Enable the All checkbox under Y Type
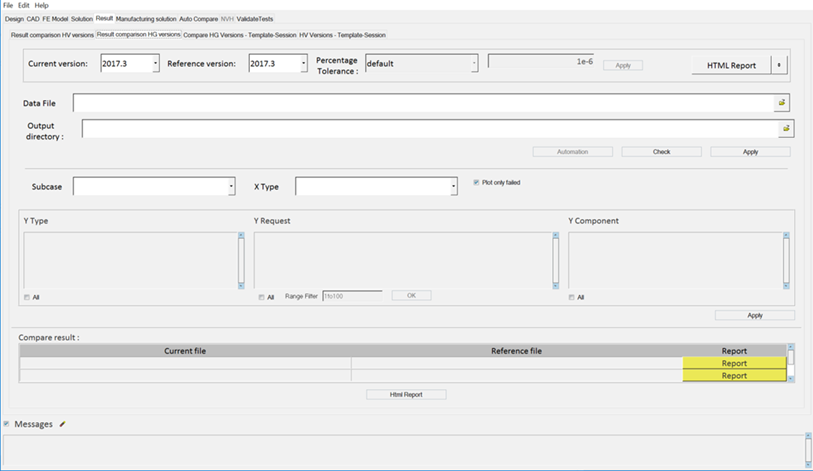813x471 pixels. [26, 297]
